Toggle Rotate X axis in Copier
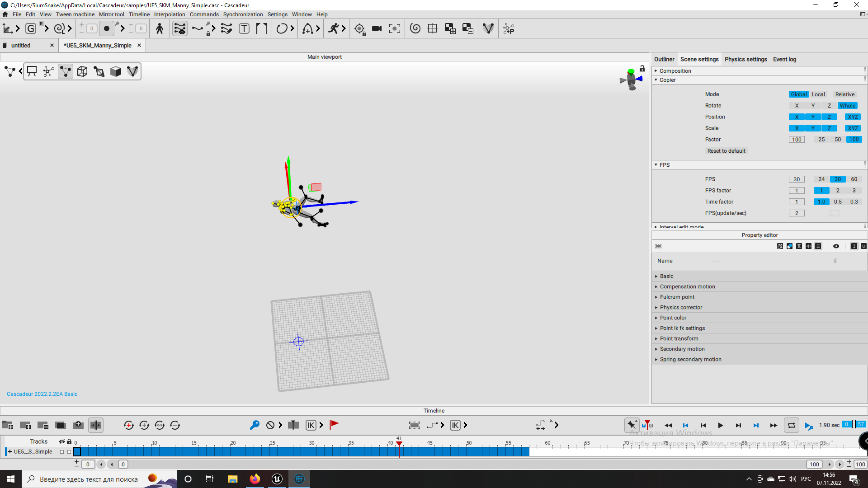The image size is (868, 488). [x=797, y=106]
